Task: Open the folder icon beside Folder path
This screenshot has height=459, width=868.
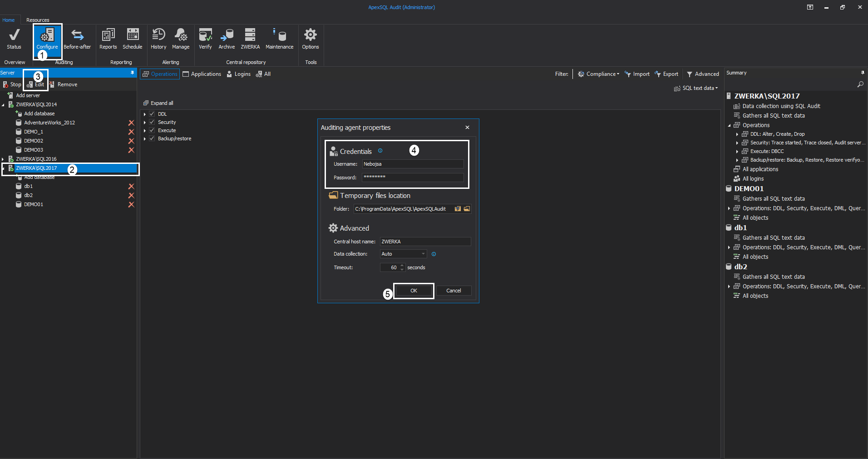Action: click(x=467, y=209)
